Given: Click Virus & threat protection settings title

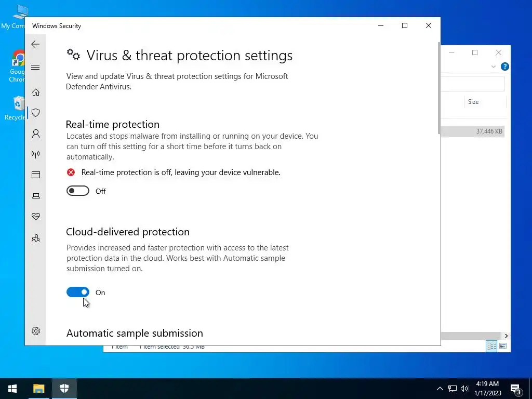Looking at the screenshot, I should coord(189,55).
